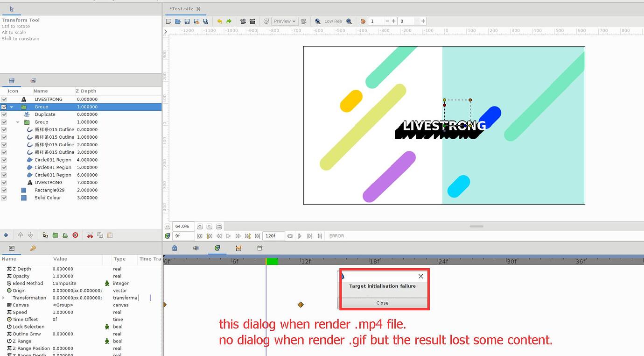Open a file using the Open icon

point(178,21)
